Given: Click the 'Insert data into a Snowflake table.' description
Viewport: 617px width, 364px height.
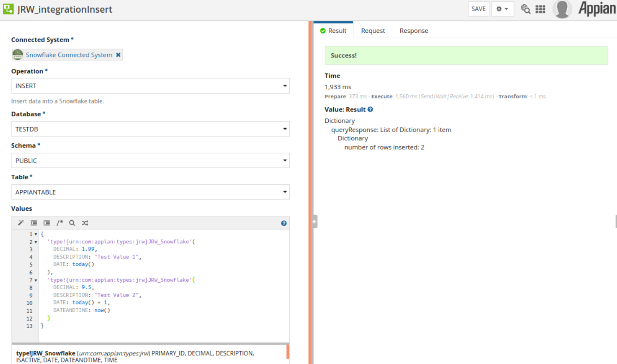Looking at the screenshot, I should 57,101.
